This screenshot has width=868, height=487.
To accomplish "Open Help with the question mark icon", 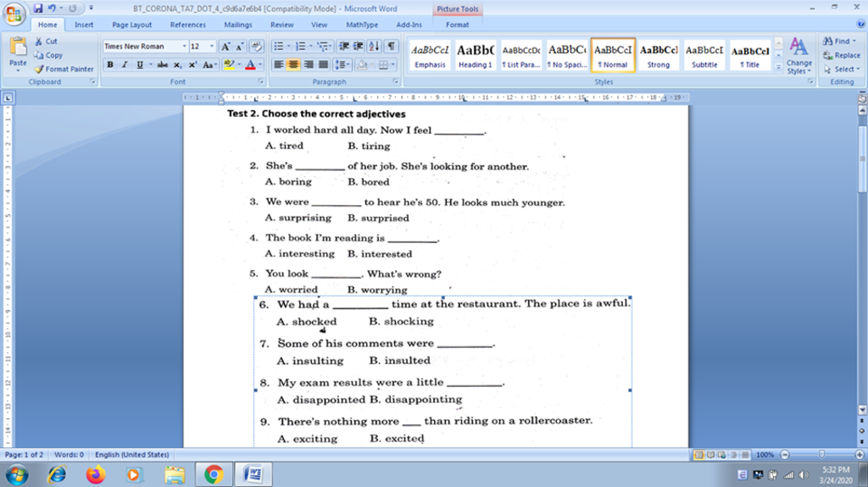I will click(861, 24).
